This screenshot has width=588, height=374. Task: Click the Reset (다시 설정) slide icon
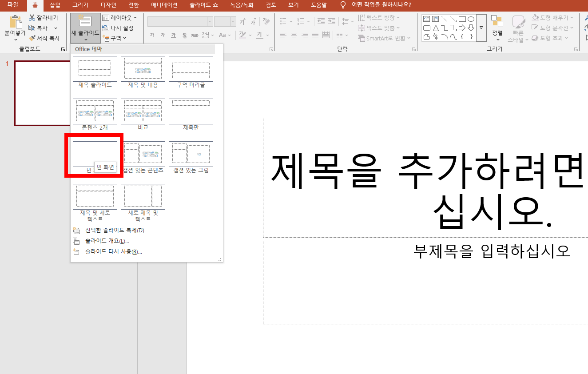(x=105, y=28)
